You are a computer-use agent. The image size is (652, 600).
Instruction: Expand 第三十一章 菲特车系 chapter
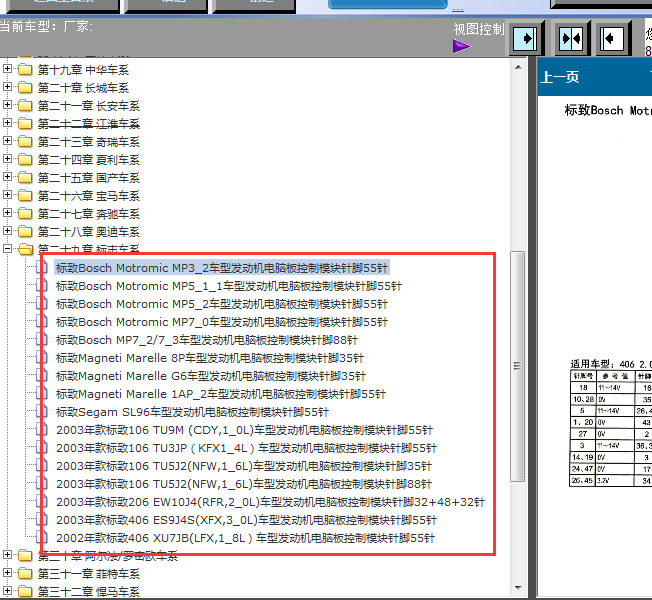[7, 573]
